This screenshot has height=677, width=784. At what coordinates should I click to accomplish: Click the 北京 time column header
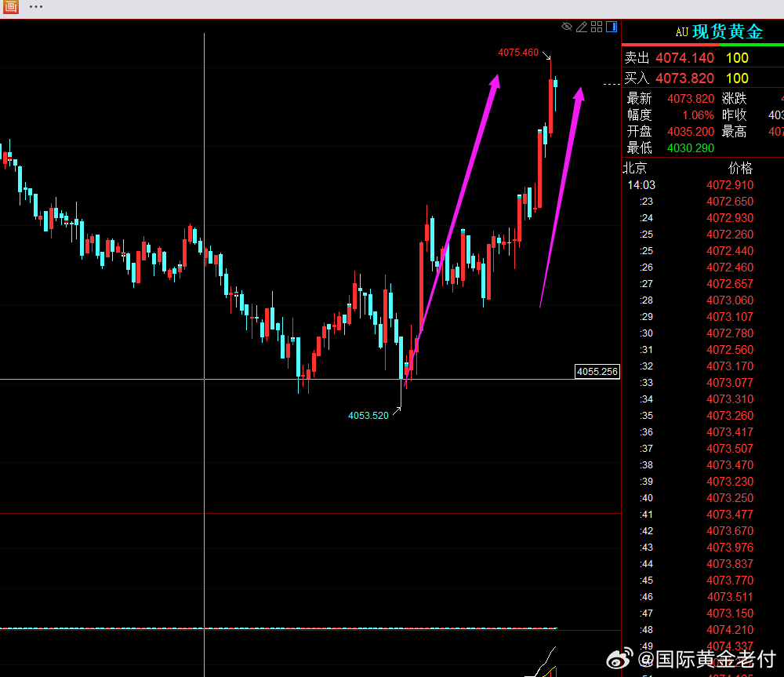click(634, 168)
